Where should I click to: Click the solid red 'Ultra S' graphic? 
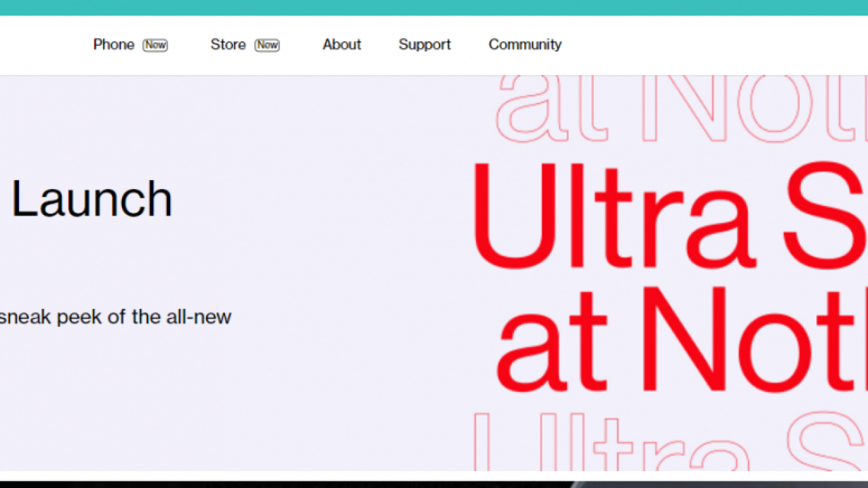tap(665, 217)
